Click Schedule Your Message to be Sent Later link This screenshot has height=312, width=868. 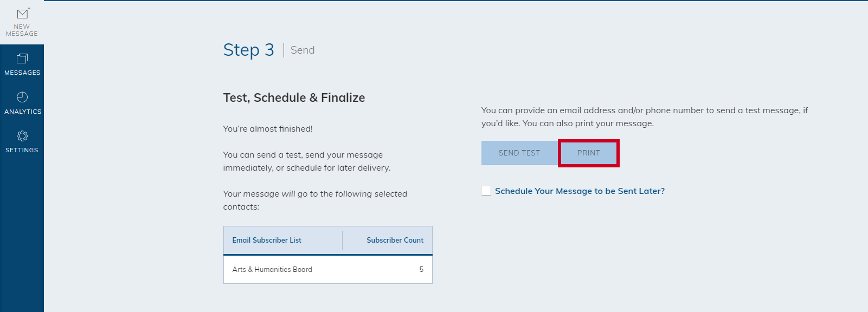click(x=580, y=191)
